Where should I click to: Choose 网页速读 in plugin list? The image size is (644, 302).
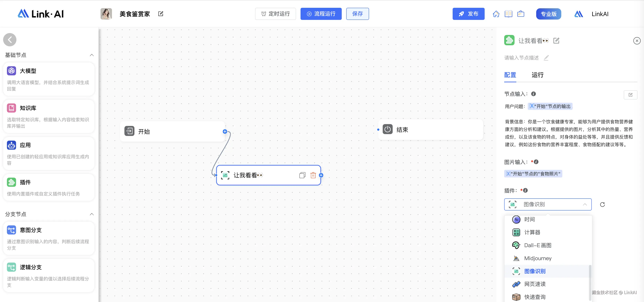click(535, 284)
